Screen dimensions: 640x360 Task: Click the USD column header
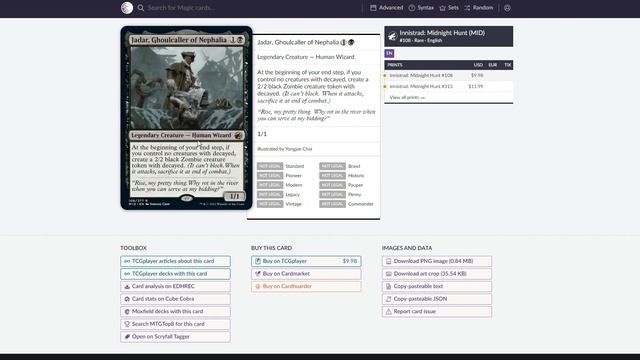[x=478, y=65]
